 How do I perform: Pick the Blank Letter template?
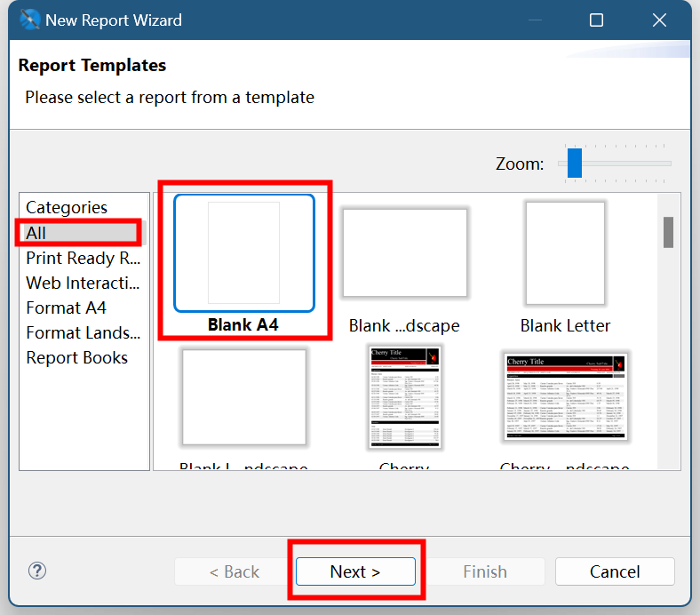565,253
